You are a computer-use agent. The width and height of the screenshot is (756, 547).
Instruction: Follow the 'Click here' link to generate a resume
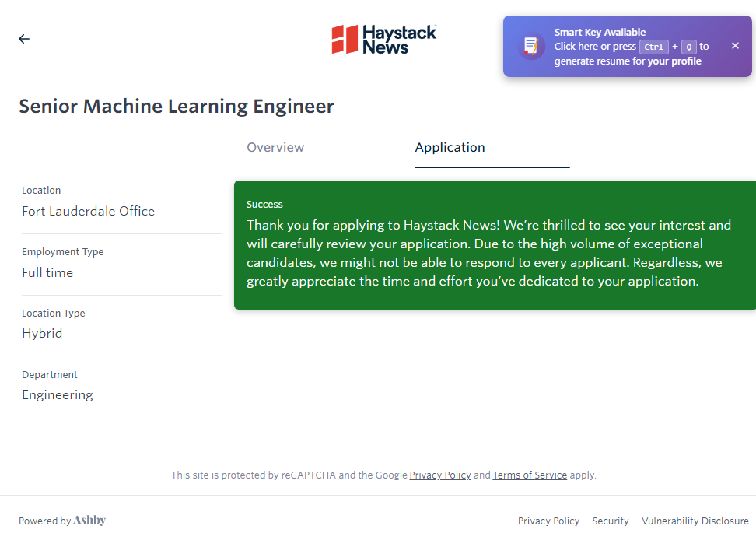(576, 47)
